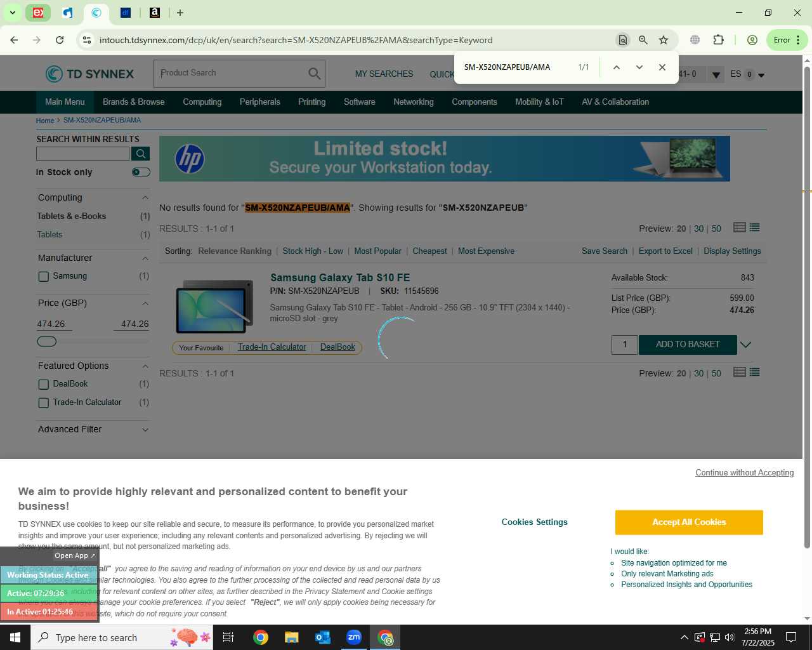Click the quantity field showing 1
This screenshot has width=812, height=650.
click(625, 345)
